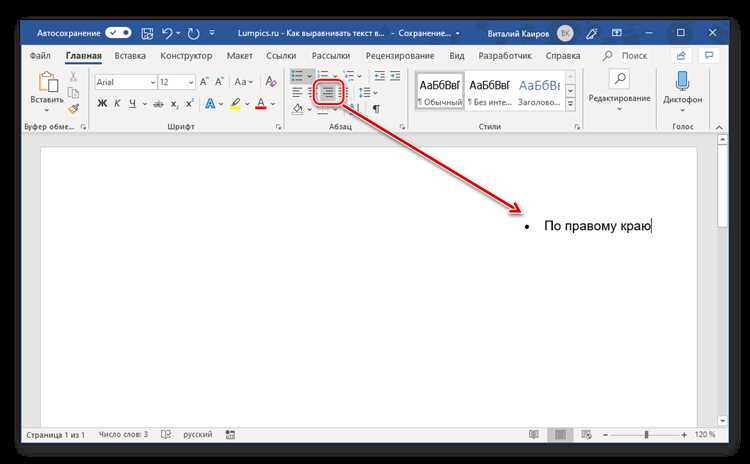The width and height of the screenshot is (750, 464).
Task: Switch to Web Layout view
Action: coord(586,434)
